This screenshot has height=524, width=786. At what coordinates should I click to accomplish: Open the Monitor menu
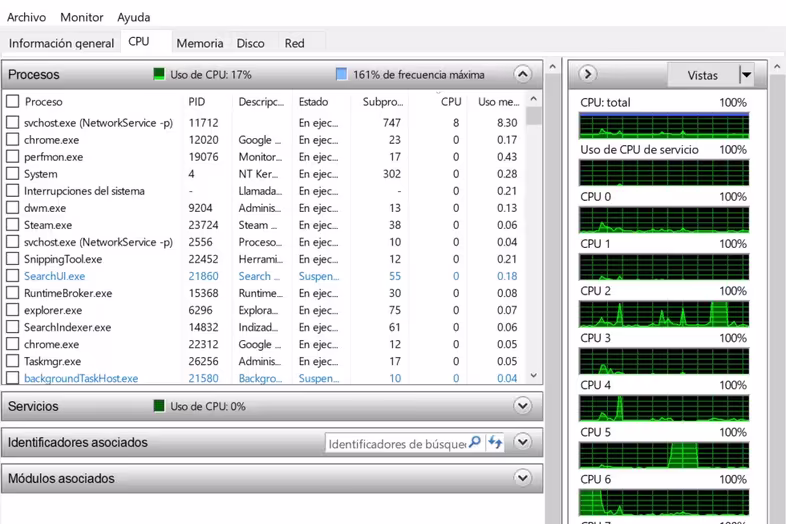coord(82,17)
